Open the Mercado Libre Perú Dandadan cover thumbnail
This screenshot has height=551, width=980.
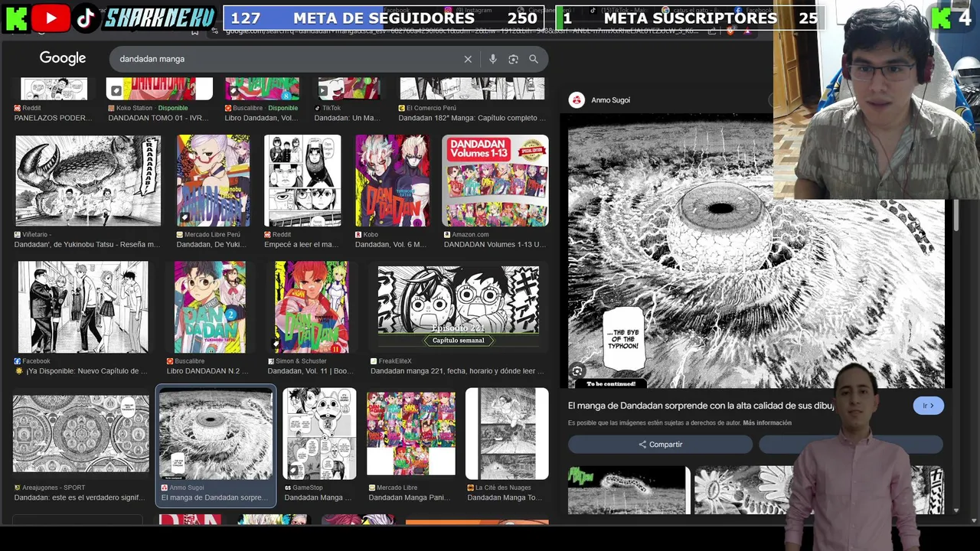point(213,181)
